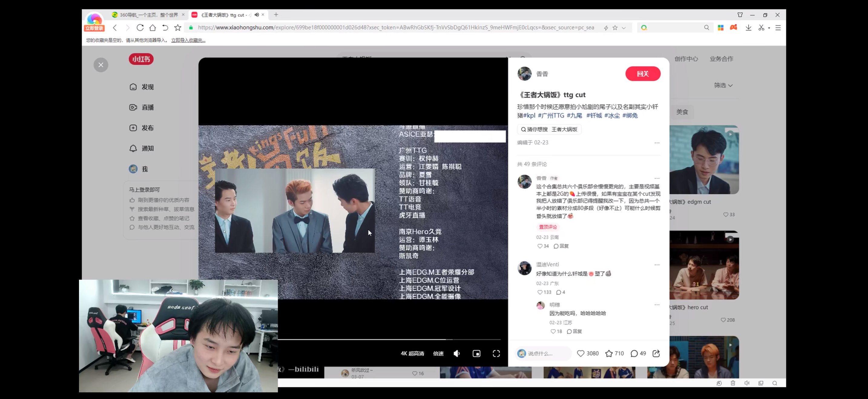Bookmark page with toolbar star icon

point(178,28)
